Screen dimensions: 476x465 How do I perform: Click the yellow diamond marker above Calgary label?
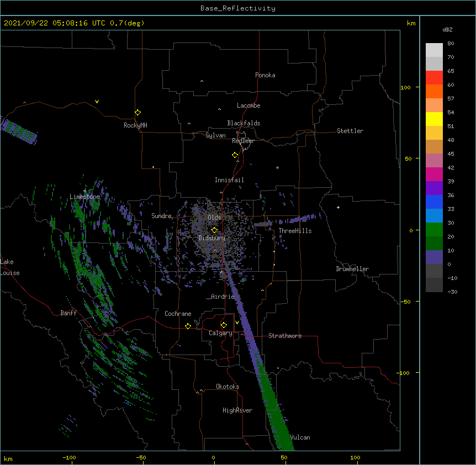[224, 325]
